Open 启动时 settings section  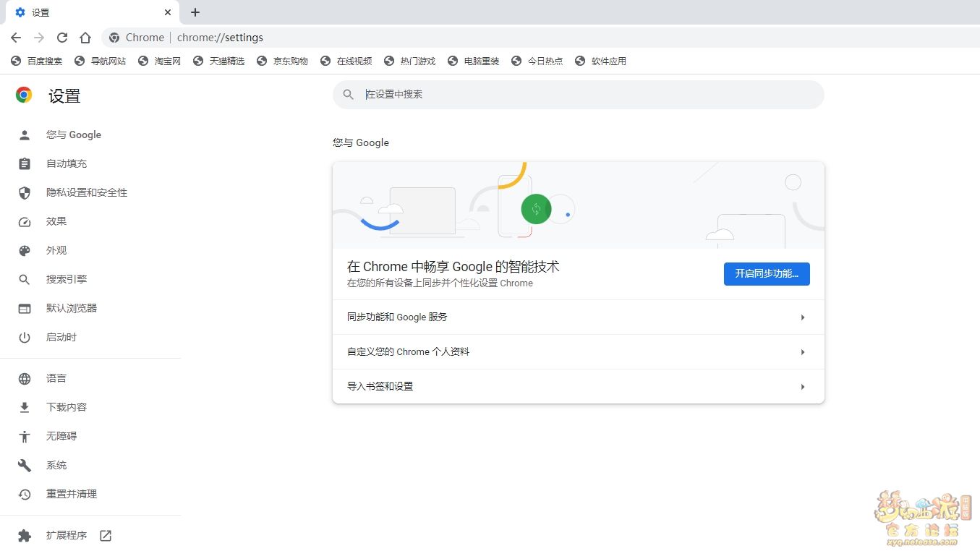[61, 337]
